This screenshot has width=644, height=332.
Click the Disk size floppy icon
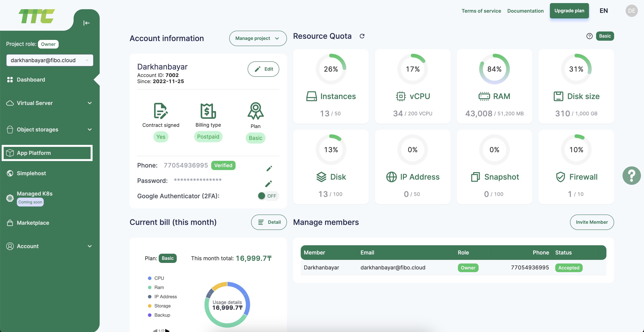coord(558,96)
